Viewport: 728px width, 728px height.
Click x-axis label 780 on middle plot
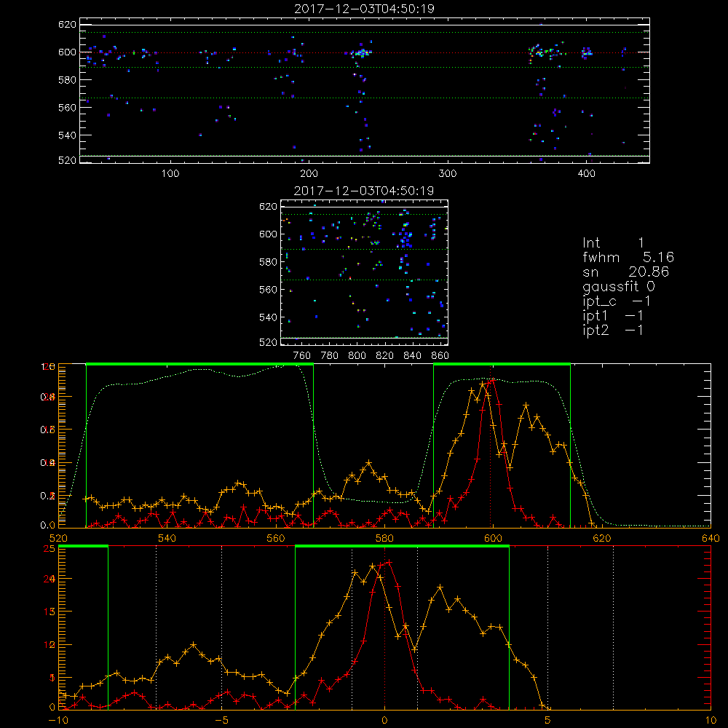tap(330, 356)
